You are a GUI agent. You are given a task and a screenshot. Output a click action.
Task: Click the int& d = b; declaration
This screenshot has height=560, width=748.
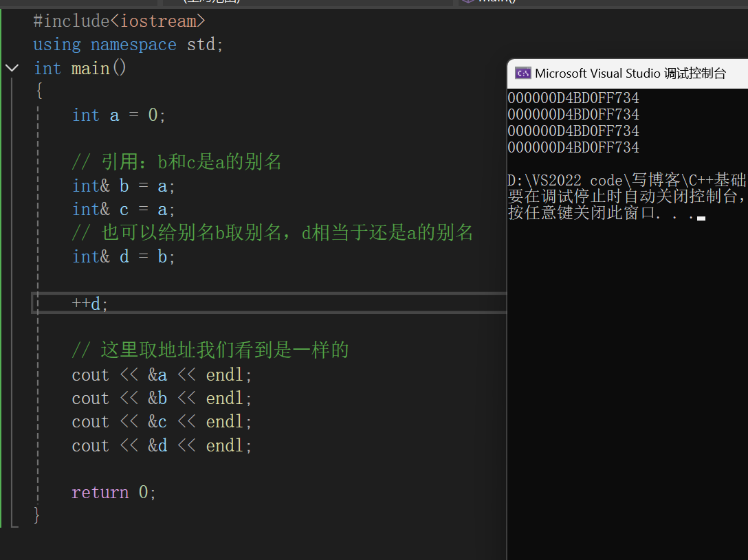pyautogui.click(x=124, y=257)
